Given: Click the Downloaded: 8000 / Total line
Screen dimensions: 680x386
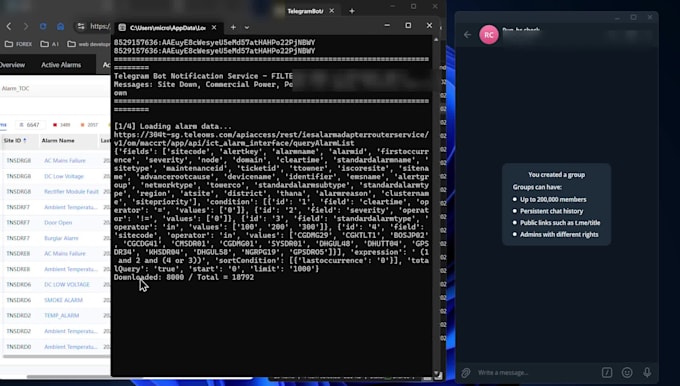Looking at the screenshot, I should tap(184, 277).
